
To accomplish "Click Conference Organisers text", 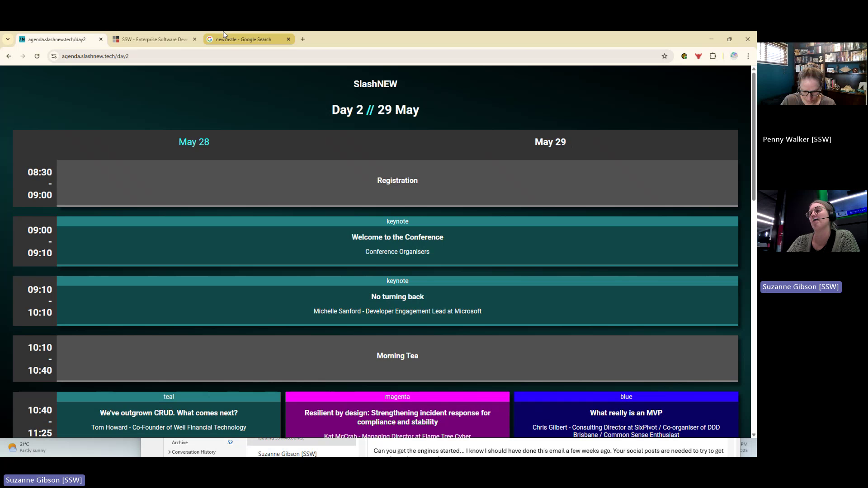I will coord(397,252).
